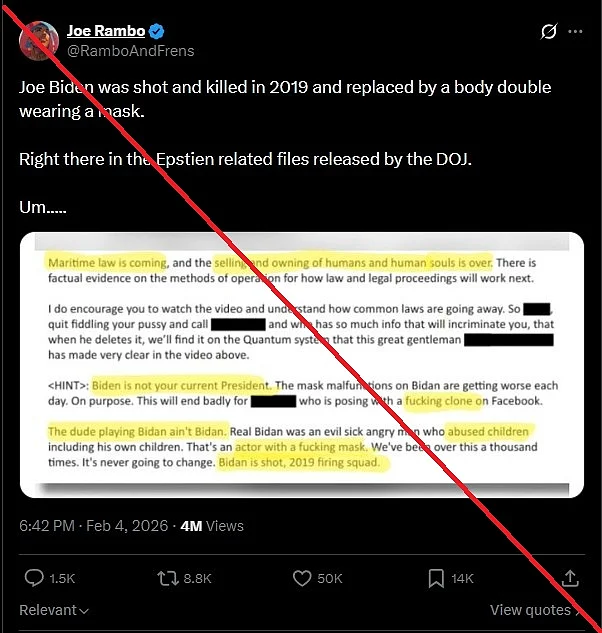This screenshot has width=602, height=633.
Task: Click the Grok slashed-circle icon
Action: coord(549,31)
